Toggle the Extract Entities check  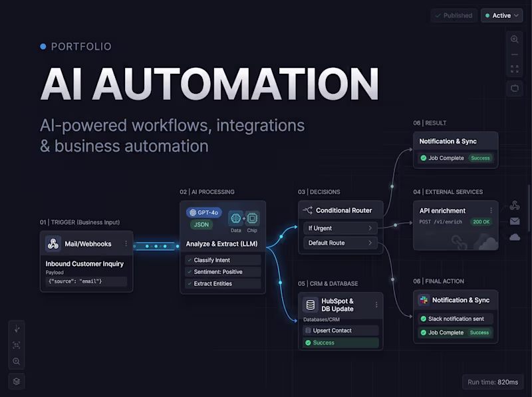(190, 284)
